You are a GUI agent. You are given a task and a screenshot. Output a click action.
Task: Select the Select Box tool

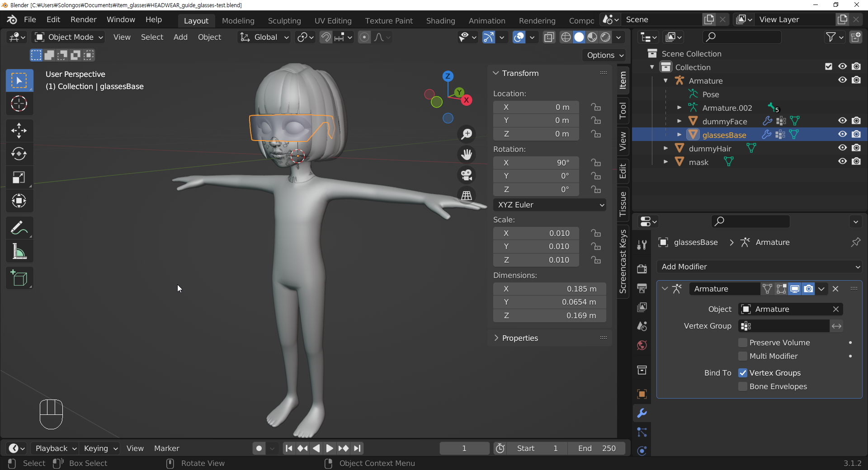(19, 80)
